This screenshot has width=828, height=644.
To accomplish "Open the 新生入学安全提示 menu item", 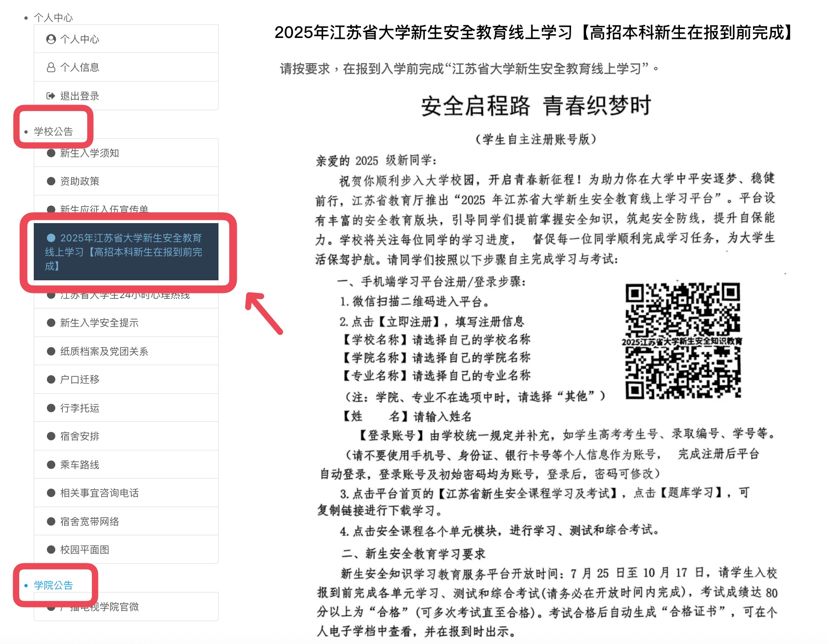I will [x=99, y=323].
